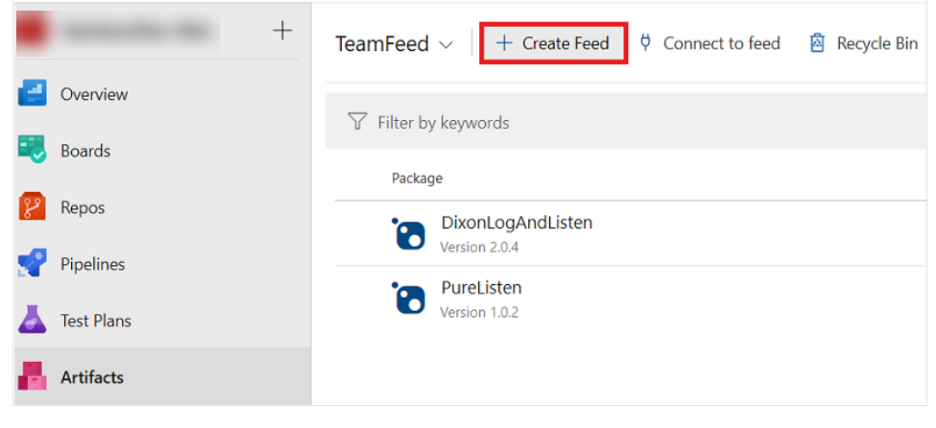Click the Connect to feed label

coord(721,44)
